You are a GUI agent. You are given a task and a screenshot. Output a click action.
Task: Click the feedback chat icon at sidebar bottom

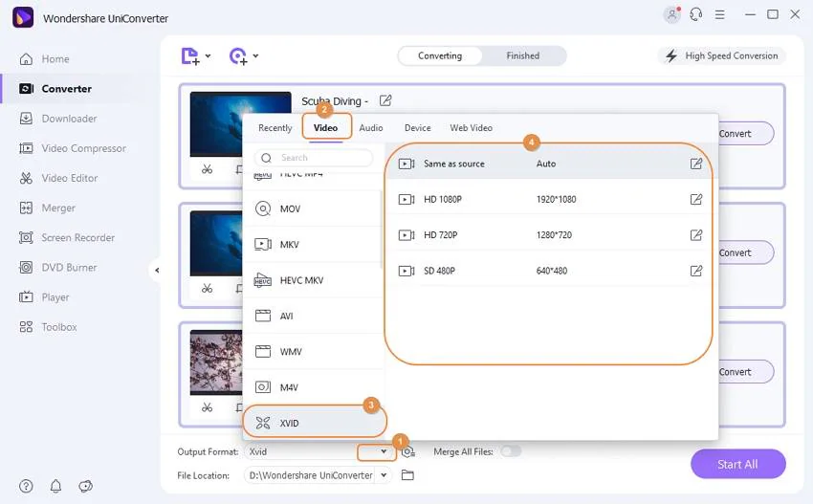tap(85, 486)
